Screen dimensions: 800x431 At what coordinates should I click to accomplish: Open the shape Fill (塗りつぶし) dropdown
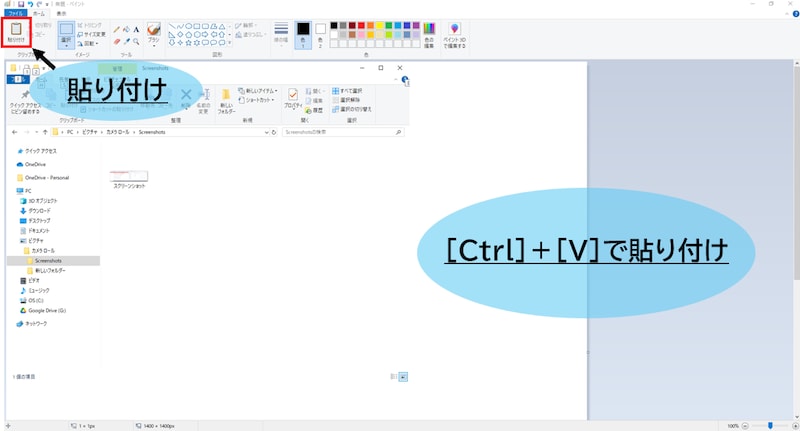click(x=251, y=34)
